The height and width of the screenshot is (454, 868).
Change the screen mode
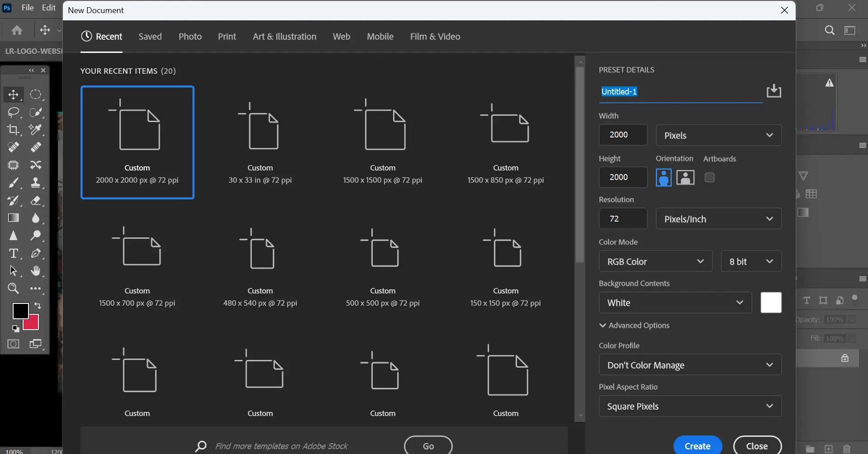click(36, 344)
